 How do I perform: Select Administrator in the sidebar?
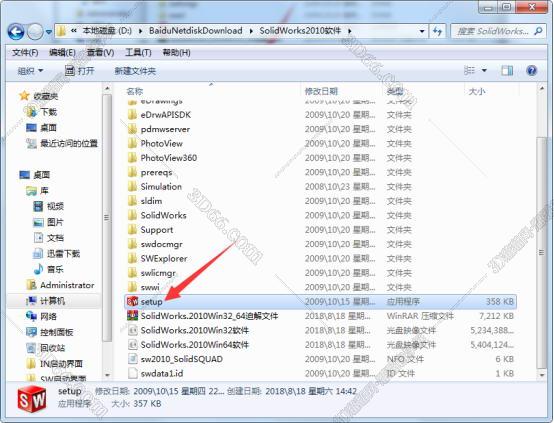pos(60,285)
